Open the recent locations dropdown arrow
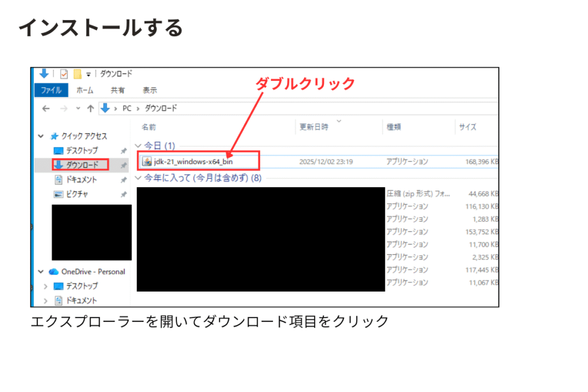This screenshot has width=588, height=392. (x=78, y=108)
